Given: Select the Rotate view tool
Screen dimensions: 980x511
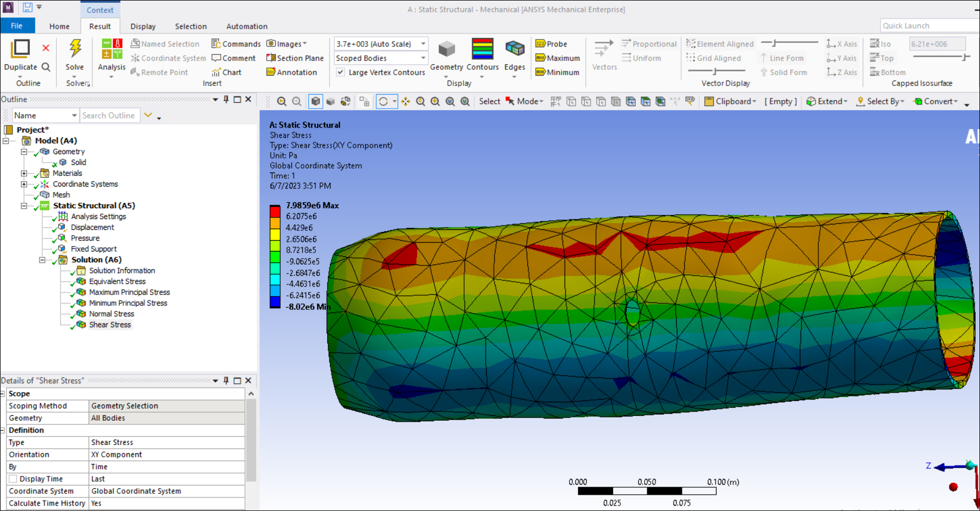Looking at the screenshot, I should (383, 101).
